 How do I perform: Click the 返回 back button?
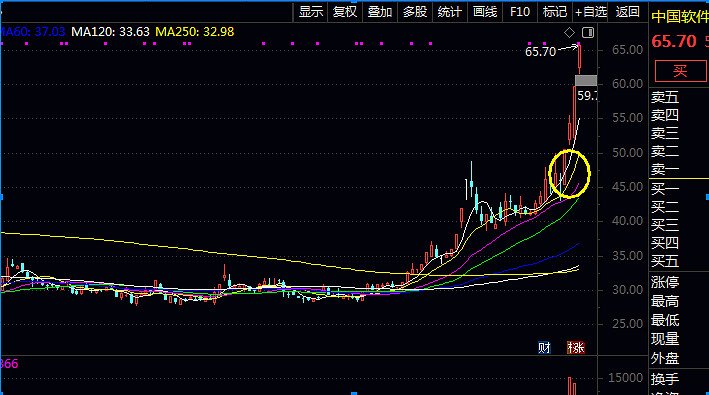[x=627, y=12]
